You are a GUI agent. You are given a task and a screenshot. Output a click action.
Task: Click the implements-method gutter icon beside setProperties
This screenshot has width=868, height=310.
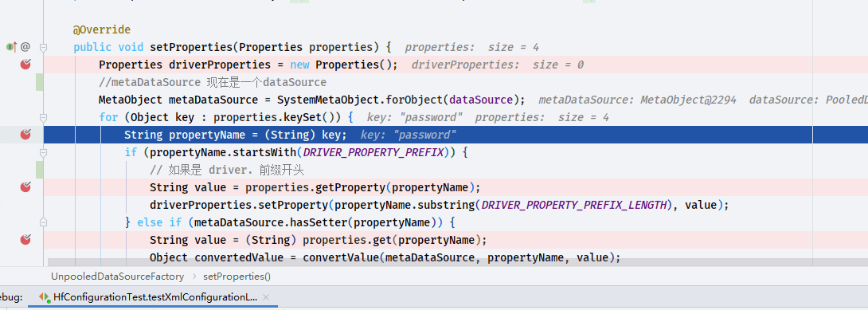12,47
